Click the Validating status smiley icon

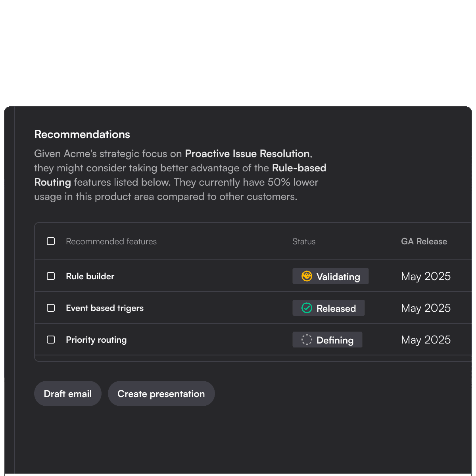[x=307, y=276]
